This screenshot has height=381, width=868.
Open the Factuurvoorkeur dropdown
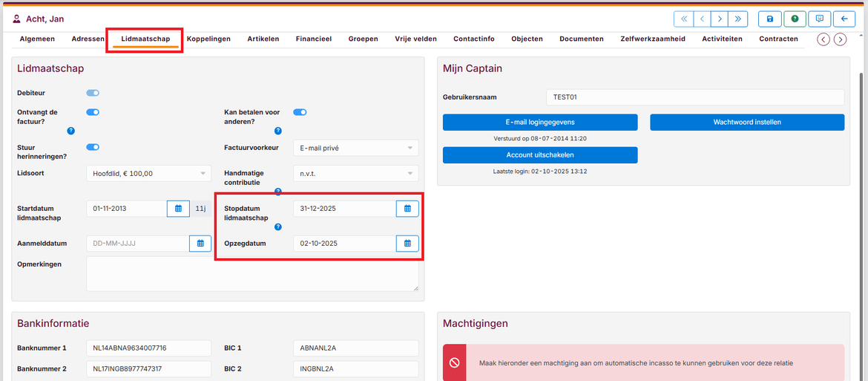pyautogui.click(x=355, y=148)
